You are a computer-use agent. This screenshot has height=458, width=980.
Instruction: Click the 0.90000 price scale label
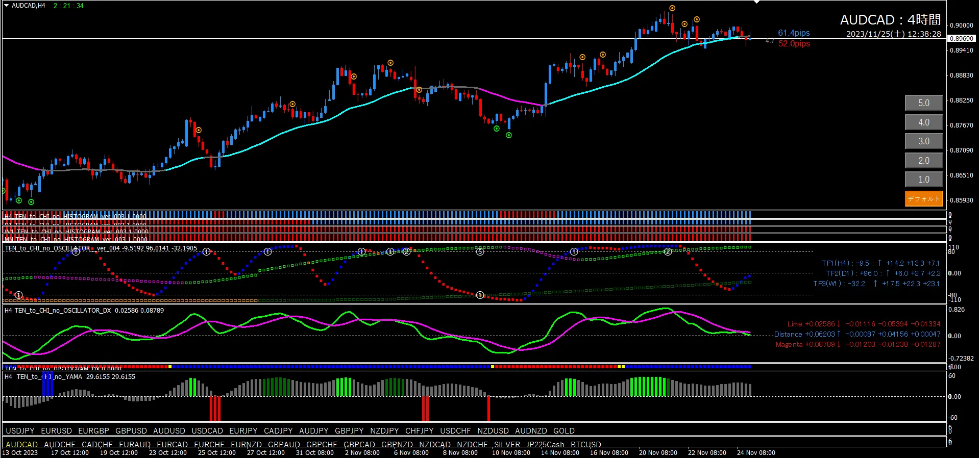(x=961, y=26)
